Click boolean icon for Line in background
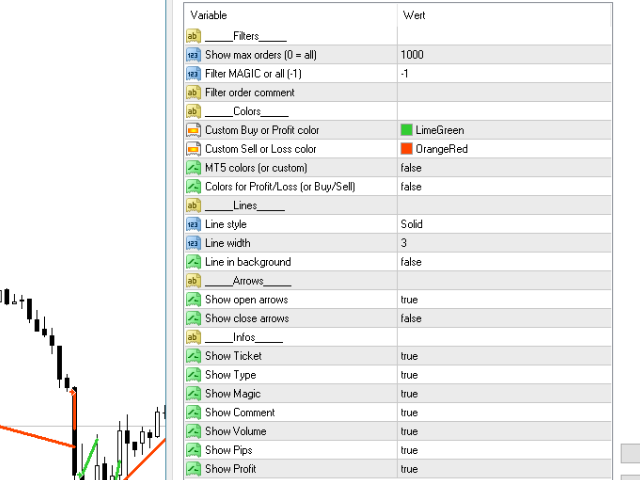This screenshot has height=480, width=640. (193, 262)
